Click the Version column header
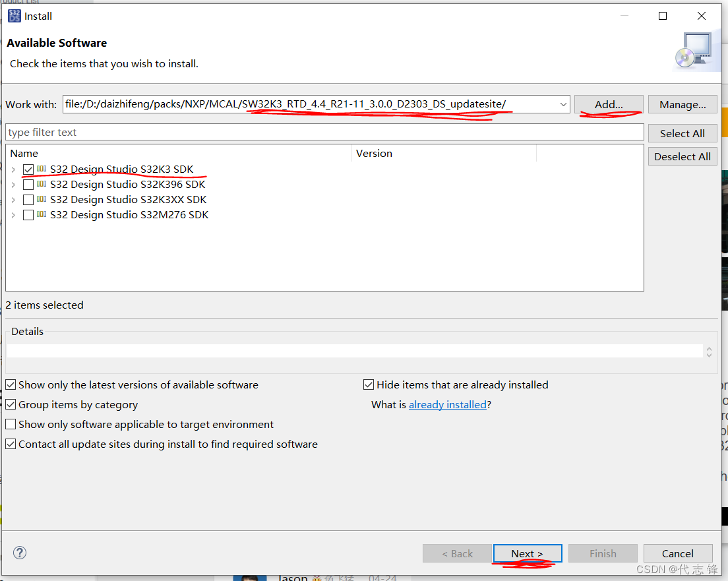The image size is (728, 581). (444, 153)
